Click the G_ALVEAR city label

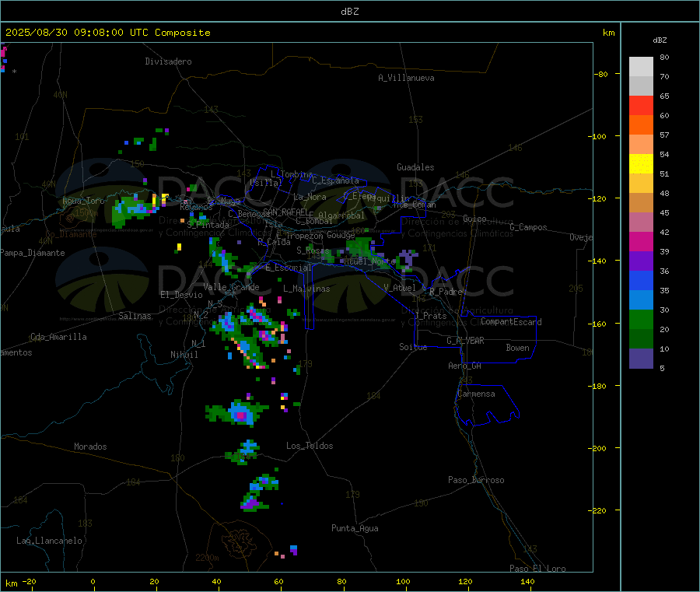coord(465,341)
